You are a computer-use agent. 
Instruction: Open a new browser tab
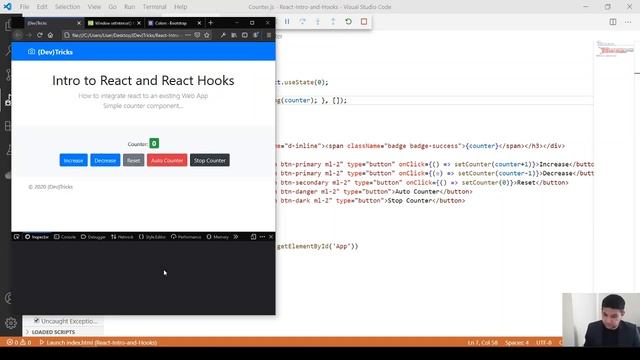click(x=211, y=23)
